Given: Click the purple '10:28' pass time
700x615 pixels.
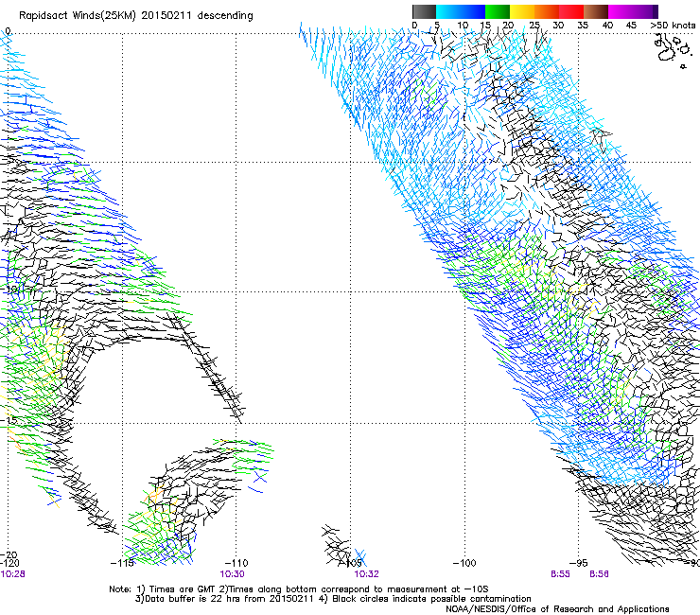Looking at the screenshot, I should pyautogui.click(x=12, y=574).
